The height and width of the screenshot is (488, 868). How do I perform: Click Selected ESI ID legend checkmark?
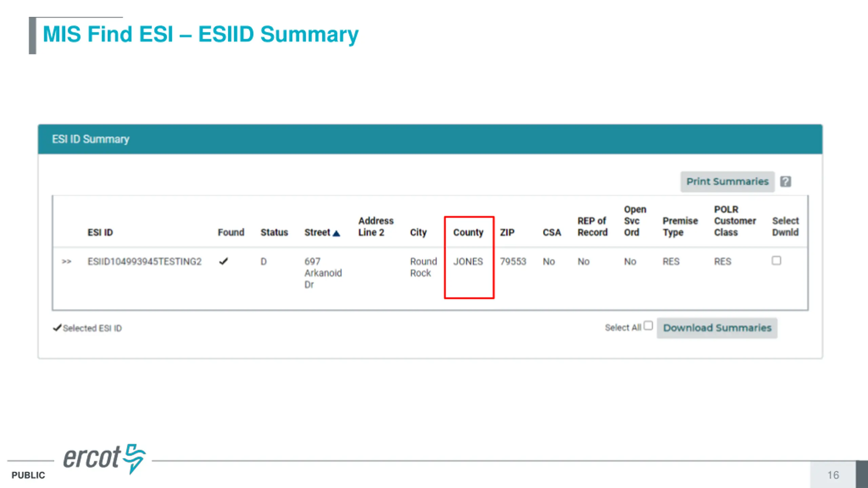57,328
